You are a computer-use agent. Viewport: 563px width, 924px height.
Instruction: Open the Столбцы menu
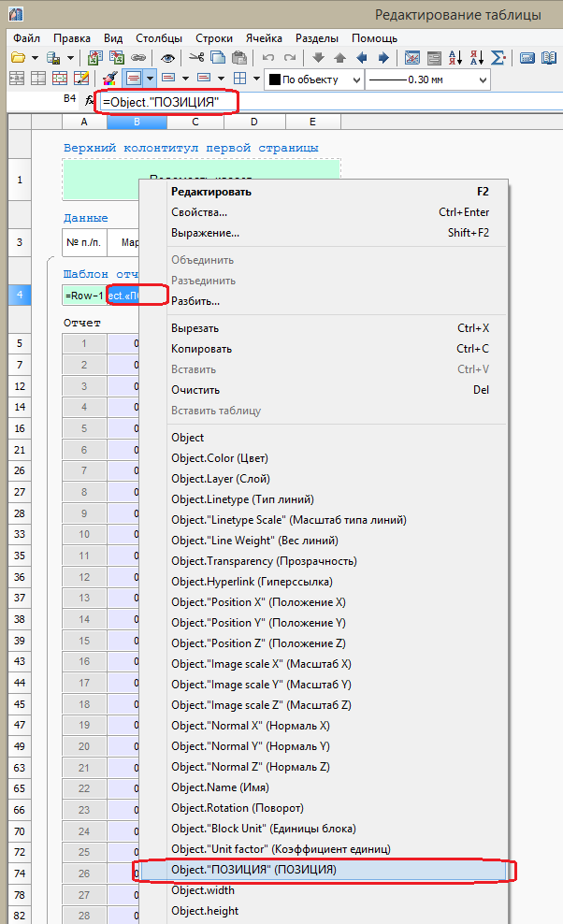click(x=159, y=38)
